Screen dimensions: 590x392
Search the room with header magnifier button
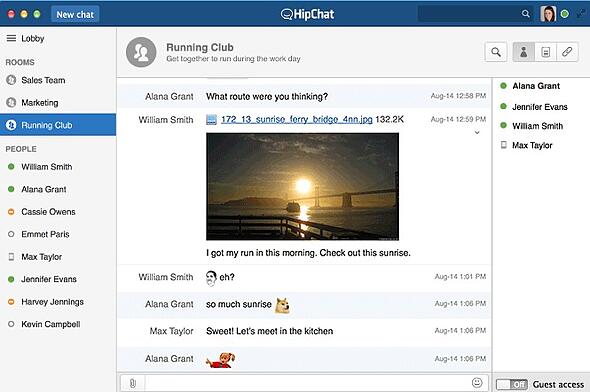496,52
